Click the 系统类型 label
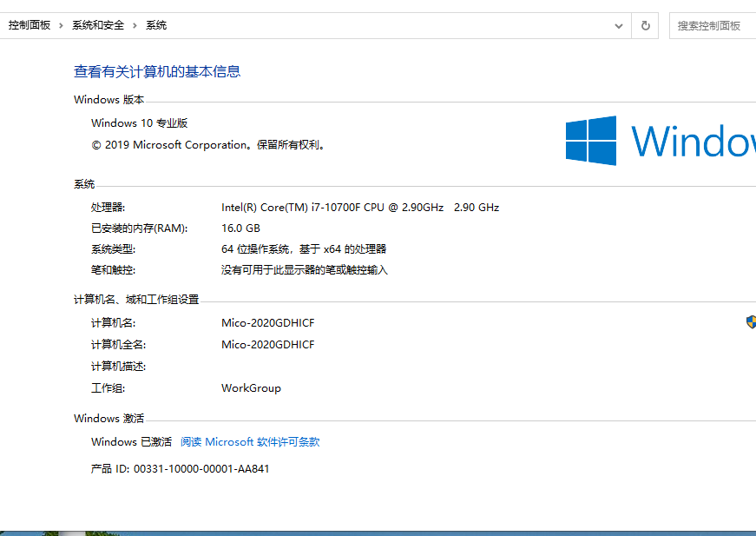The image size is (756, 536). coord(114,249)
